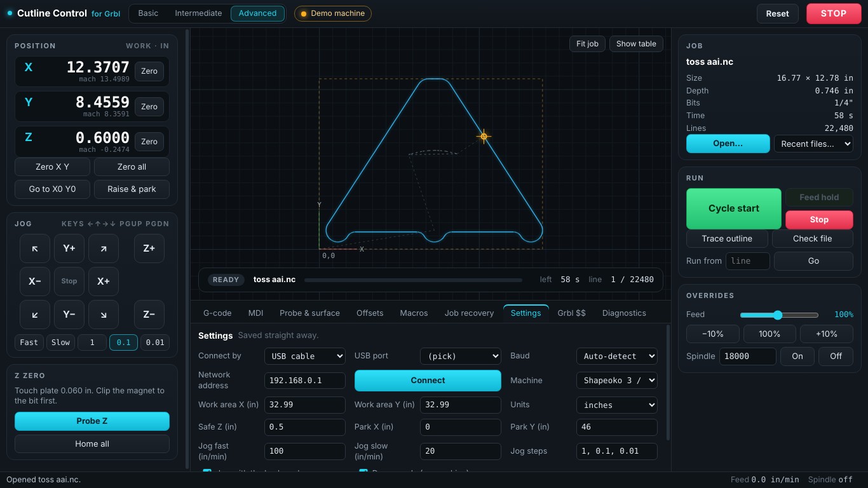Select the Slow jog speed
Screen dimensions: 868x488
pyautogui.click(x=60, y=342)
